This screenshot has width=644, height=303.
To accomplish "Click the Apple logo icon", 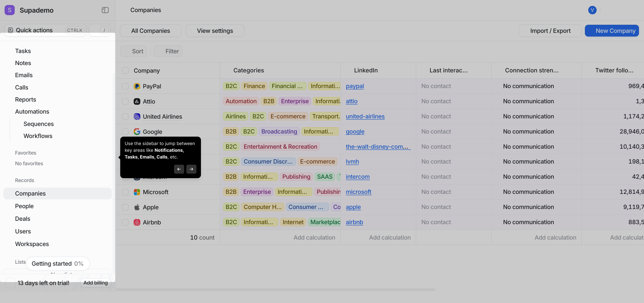I will click(x=137, y=207).
